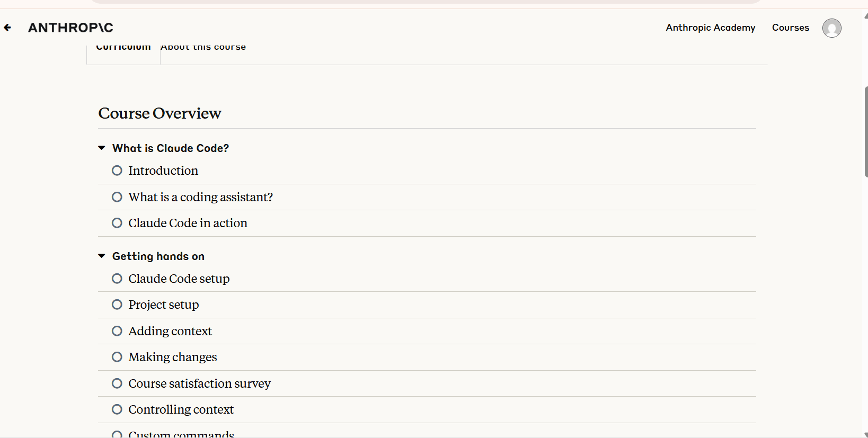Image resolution: width=868 pixels, height=438 pixels.
Task: Switch to the Curriculum tab
Action: point(123,47)
